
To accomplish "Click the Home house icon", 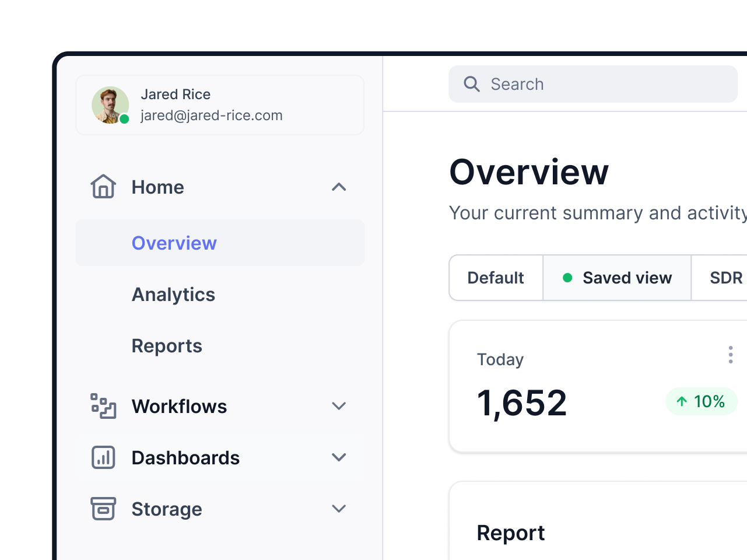I will pyautogui.click(x=103, y=187).
